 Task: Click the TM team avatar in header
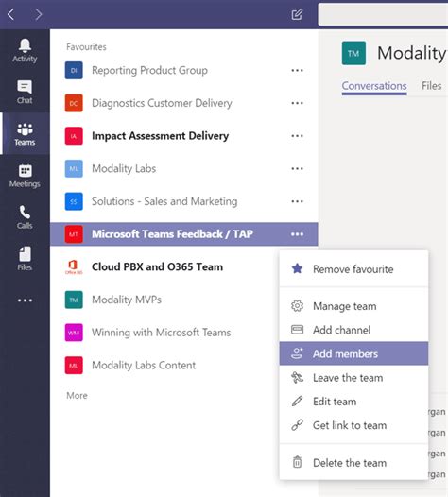point(353,53)
